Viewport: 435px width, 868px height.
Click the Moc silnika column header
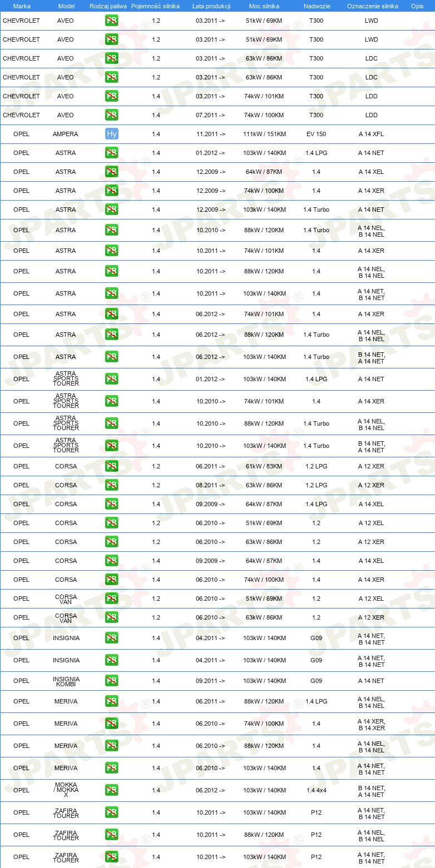(264, 6)
